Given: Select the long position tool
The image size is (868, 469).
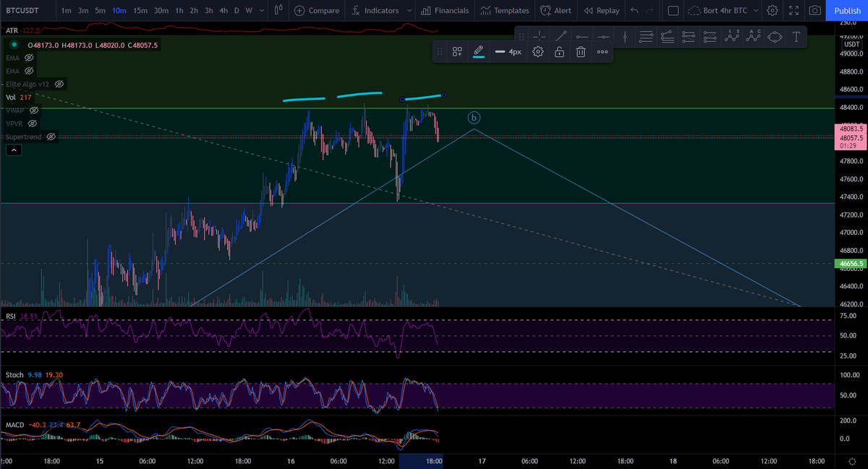Looking at the screenshot, I should (689, 36).
